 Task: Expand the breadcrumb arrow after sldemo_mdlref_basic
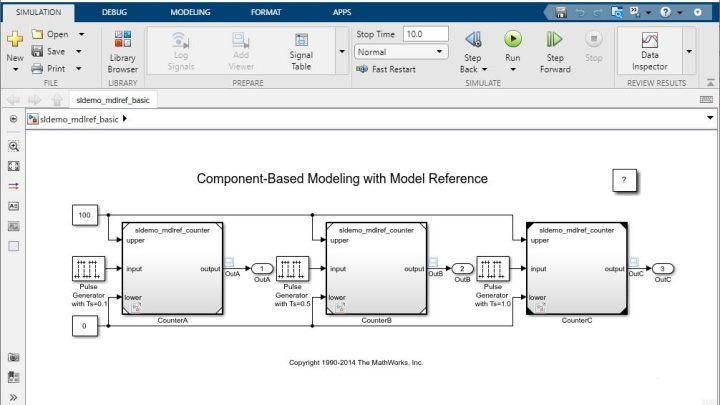coord(124,119)
